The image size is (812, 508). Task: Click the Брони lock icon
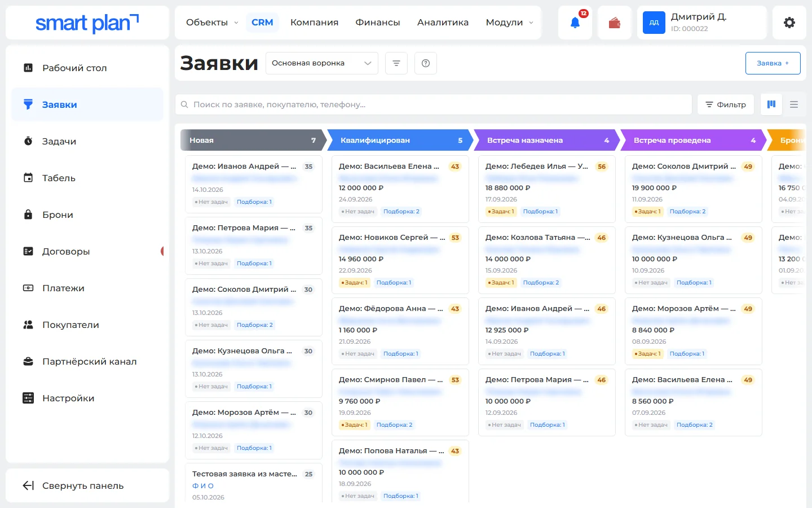28,214
